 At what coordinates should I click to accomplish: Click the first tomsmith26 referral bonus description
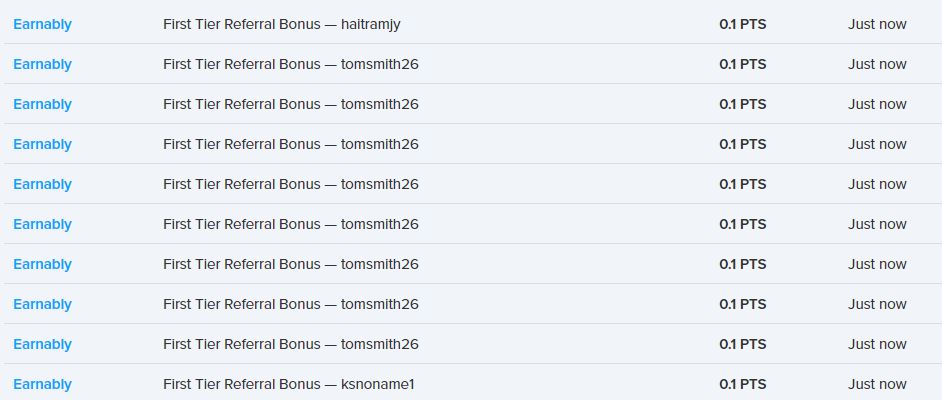[290, 64]
